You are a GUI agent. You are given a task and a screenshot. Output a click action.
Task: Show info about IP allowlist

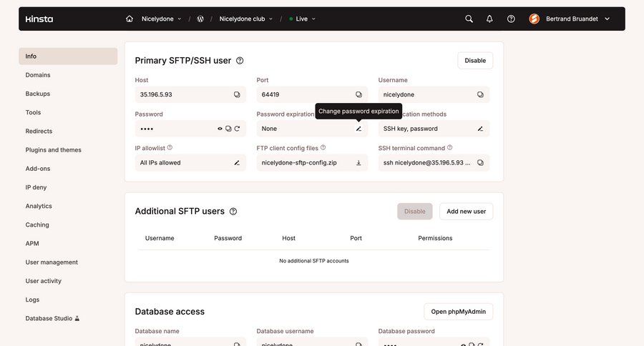tap(170, 147)
